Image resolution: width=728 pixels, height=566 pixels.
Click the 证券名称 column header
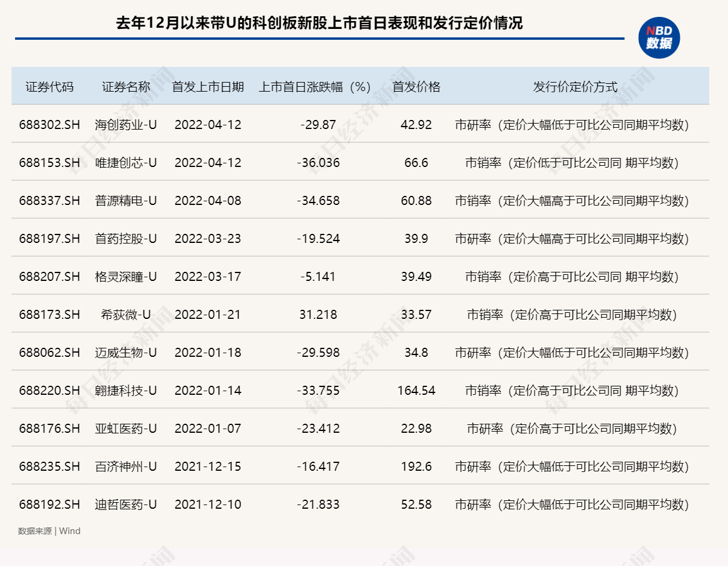(x=126, y=86)
